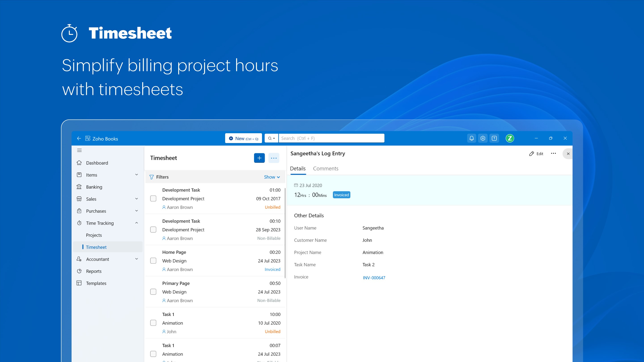644x362 pixels.
Task: Open the timesheet more options ellipsis
Action: [274, 158]
